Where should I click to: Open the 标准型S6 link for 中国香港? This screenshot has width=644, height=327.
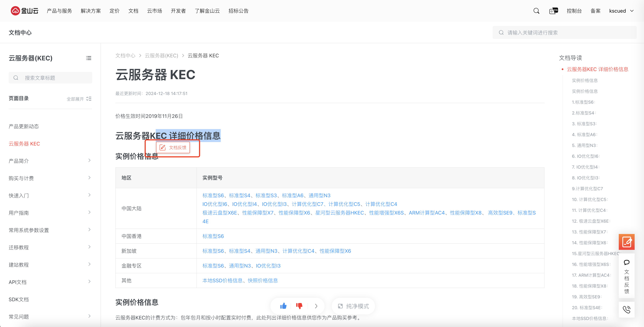click(x=213, y=236)
